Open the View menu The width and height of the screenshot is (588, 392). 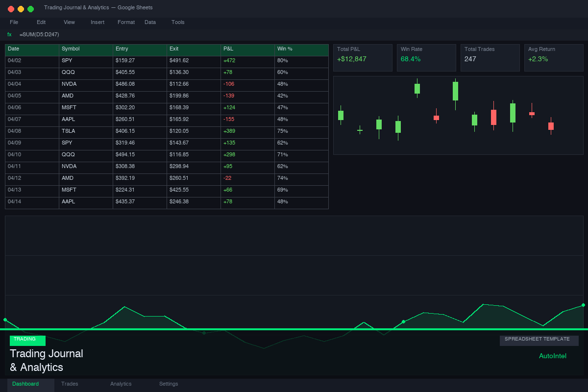click(69, 22)
